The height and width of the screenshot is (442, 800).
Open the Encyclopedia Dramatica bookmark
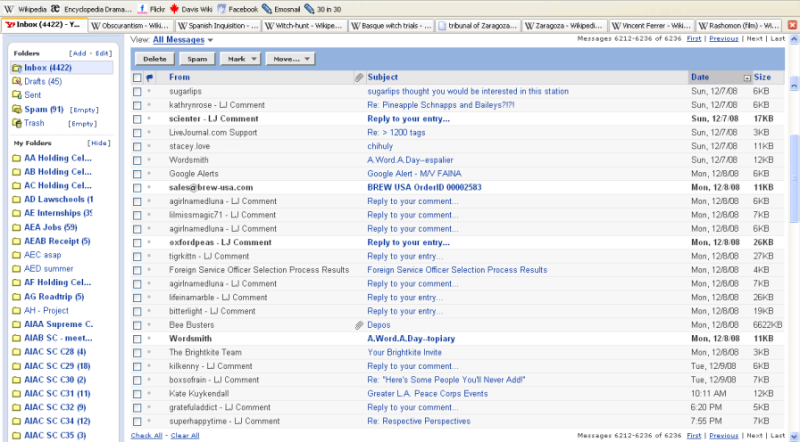[x=91, y=9]
